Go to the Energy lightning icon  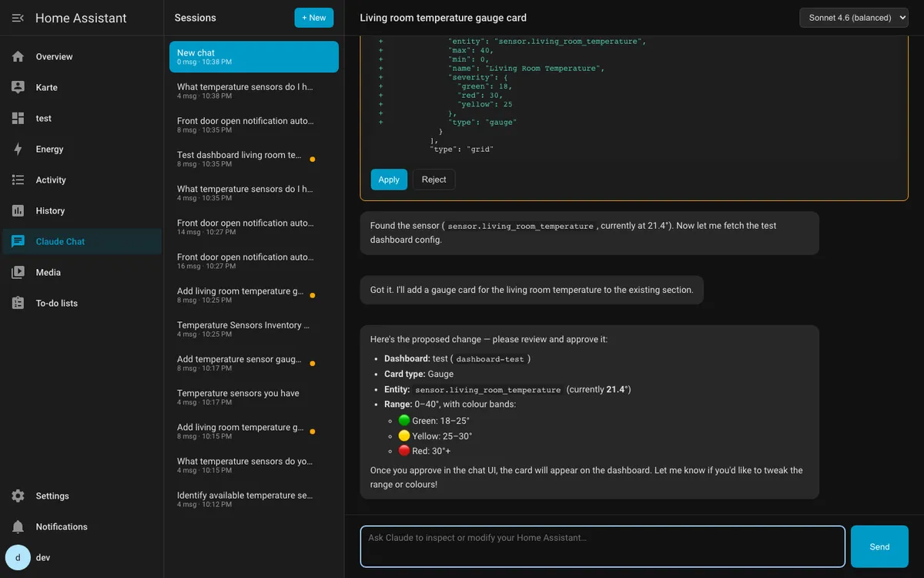click(18, 149)
